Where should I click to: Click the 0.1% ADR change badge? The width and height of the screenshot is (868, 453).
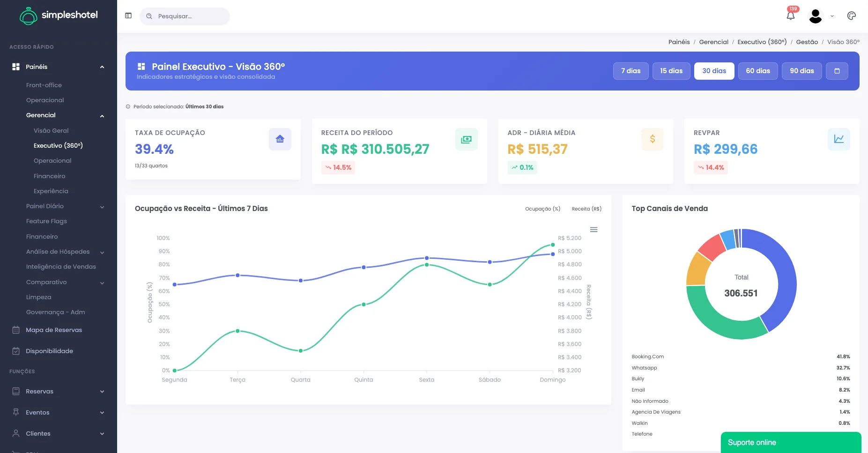click(x=522, y=167)
